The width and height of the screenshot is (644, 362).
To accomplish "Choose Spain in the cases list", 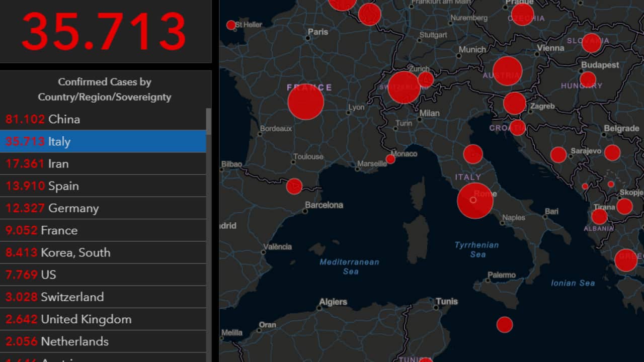I will [x=103, y=186].
